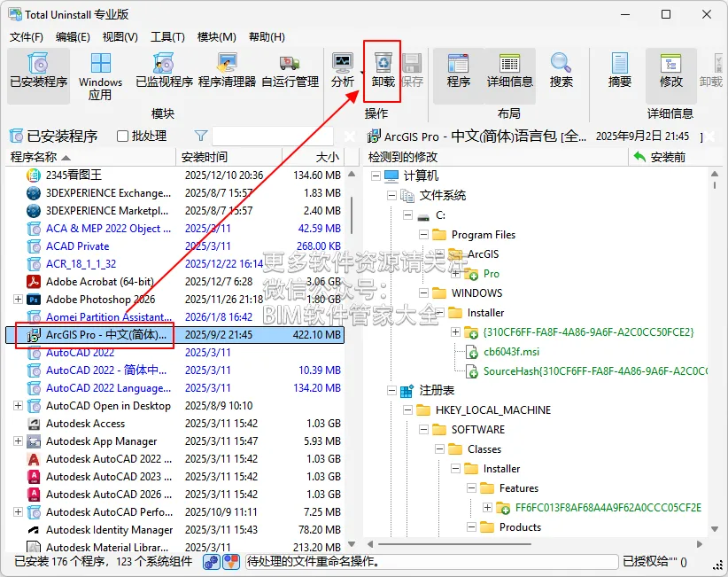This screenshot has height=577, width=728.
Task: Click the filter search input field
Action: (273, 136)
